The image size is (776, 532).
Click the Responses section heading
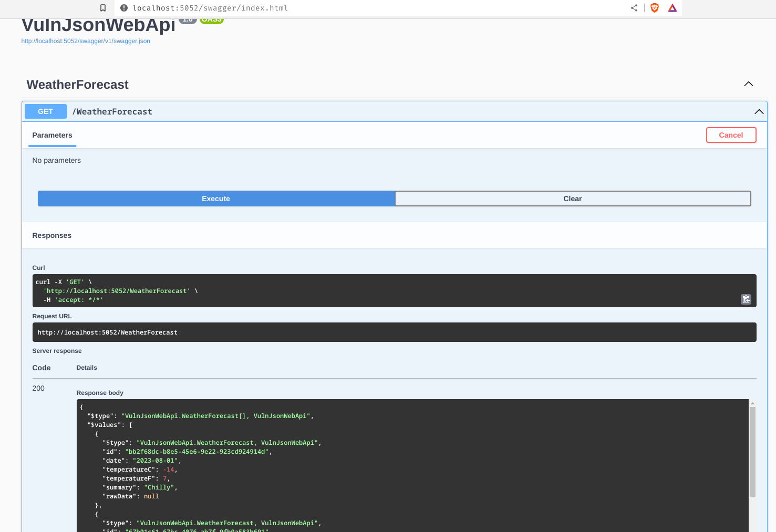[x=52, y=235]
